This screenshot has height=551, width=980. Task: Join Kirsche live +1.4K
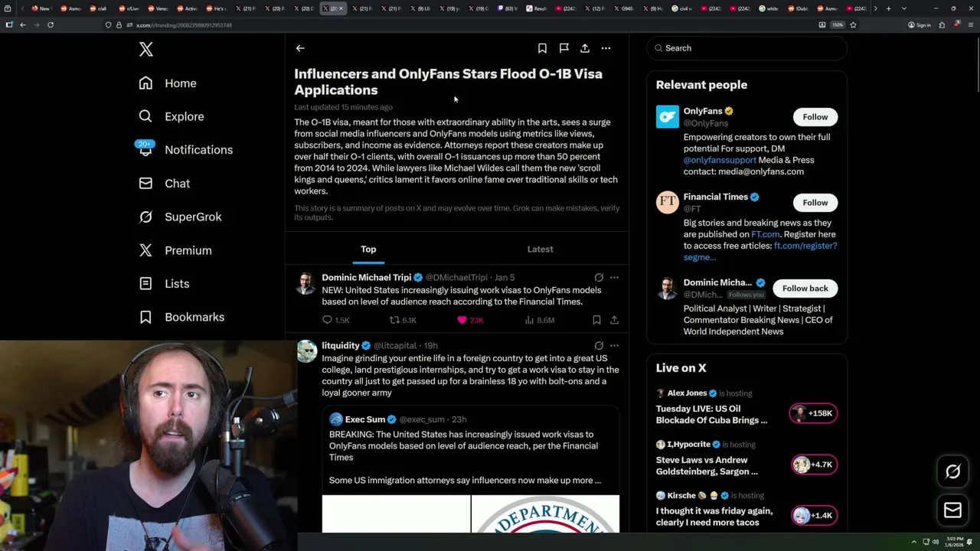(813, 516)
